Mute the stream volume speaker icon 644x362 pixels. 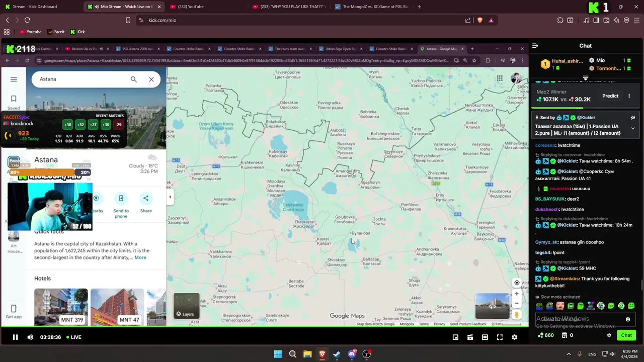point(30,337)
